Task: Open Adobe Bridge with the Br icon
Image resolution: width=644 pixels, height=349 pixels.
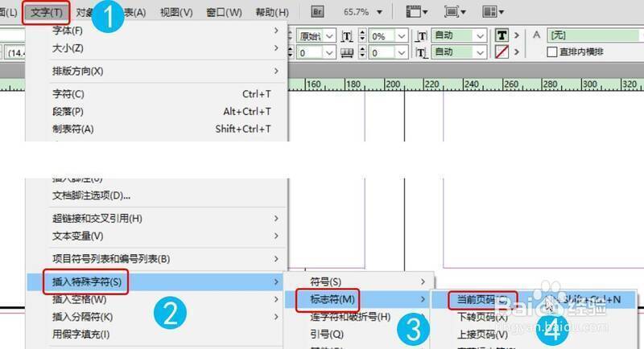Action: (317, 11)
